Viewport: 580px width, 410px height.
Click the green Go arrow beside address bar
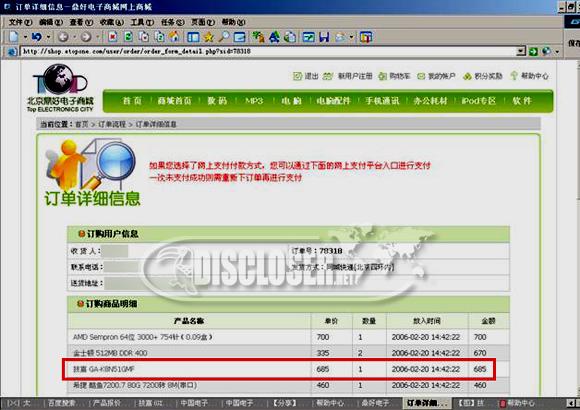[x=533, y=51]
